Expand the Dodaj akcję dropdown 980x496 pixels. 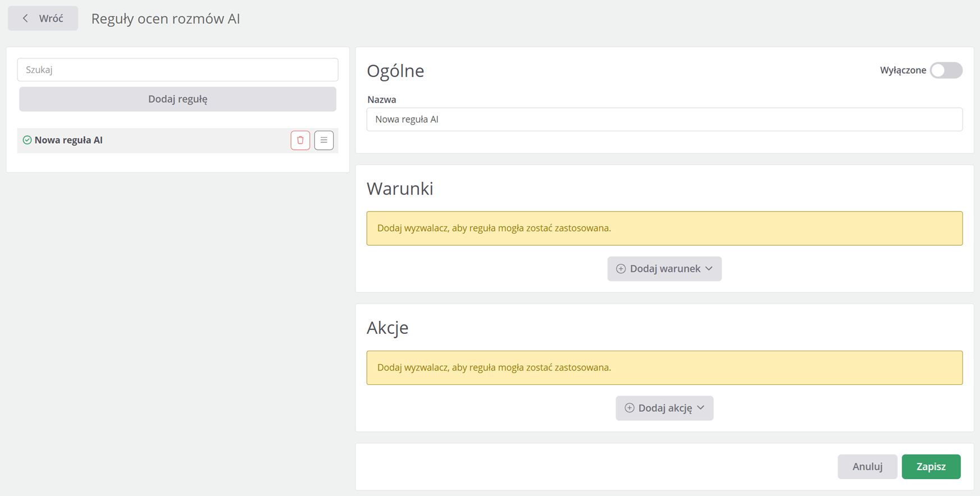click(664, 408)
